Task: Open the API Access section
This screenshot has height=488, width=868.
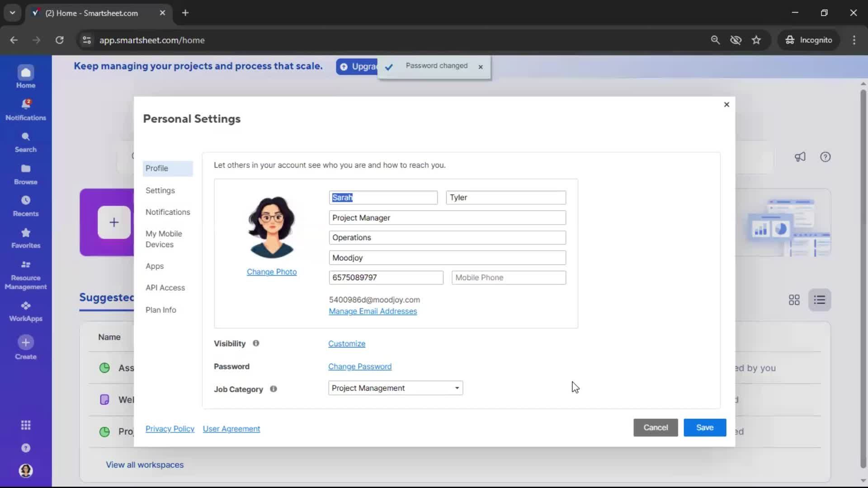Action: coord(165,287)
